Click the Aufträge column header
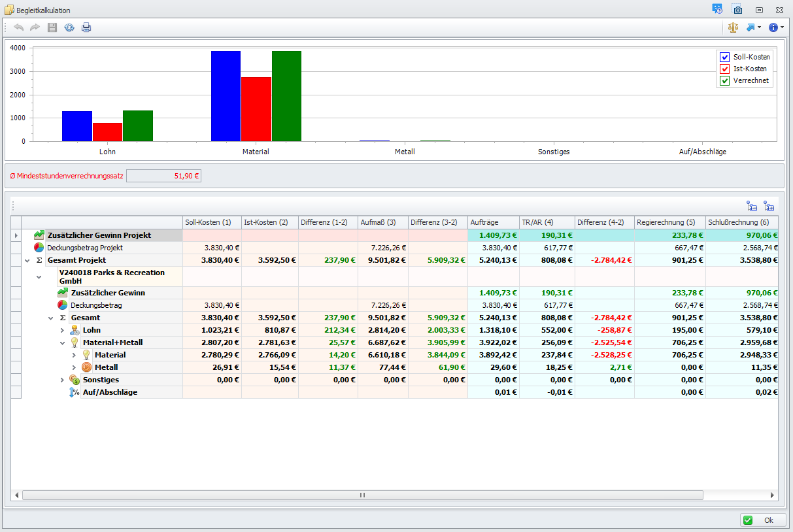 coord(493,222)
